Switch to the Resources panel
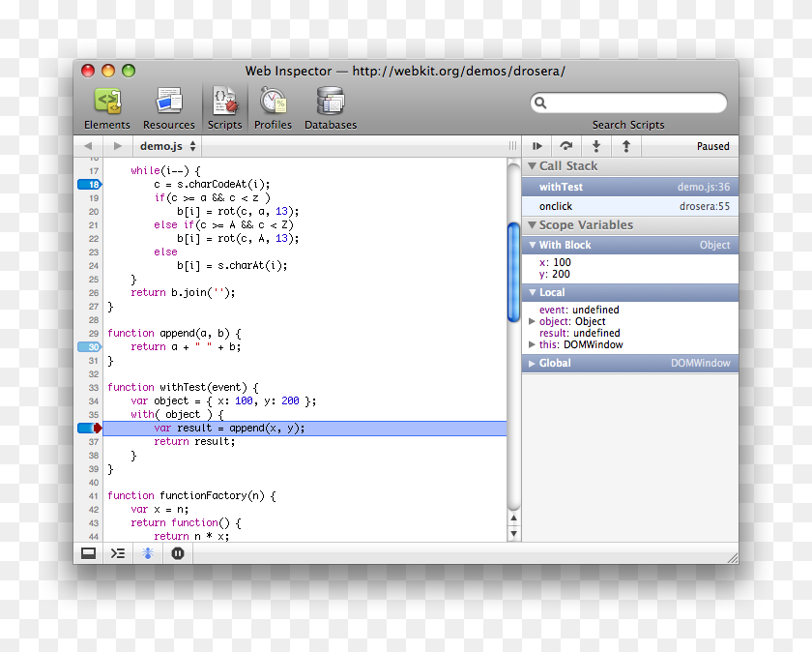This screenshot has width=812, height=652. click(x=168, y=106)
